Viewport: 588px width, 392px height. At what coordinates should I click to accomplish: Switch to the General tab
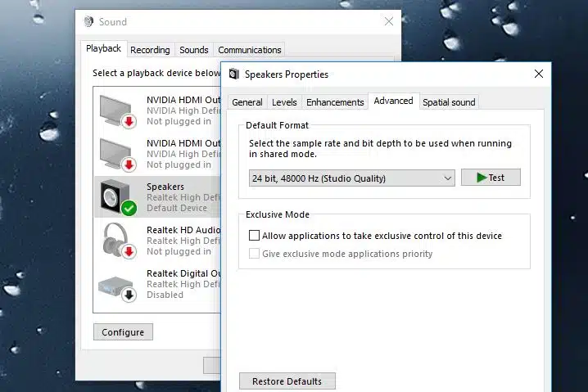pos(247,102)
